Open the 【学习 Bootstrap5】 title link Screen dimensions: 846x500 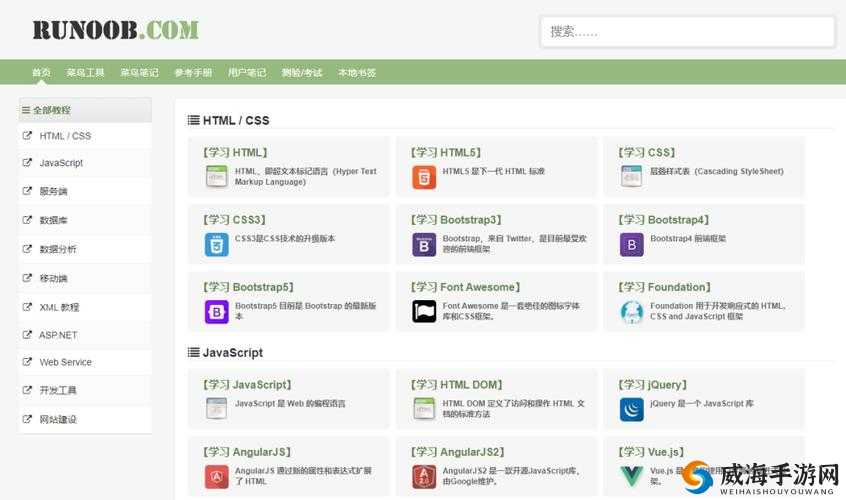tap(248, 287)
